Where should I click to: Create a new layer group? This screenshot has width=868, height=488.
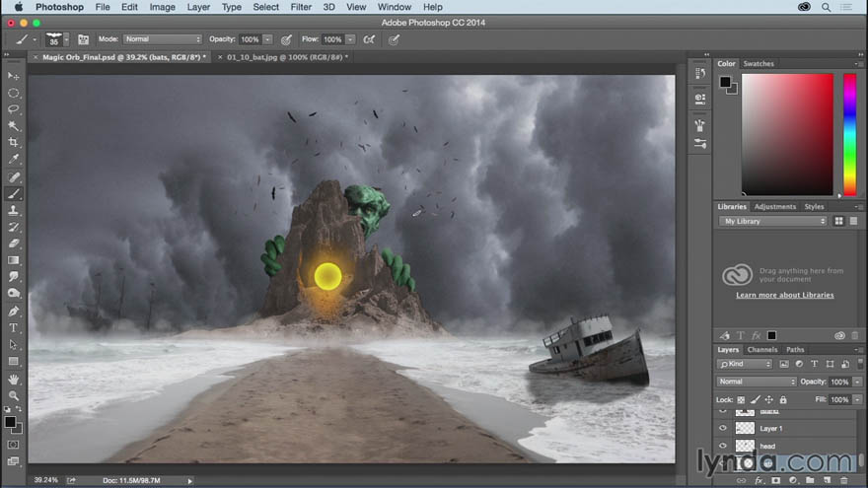point(810,480)
